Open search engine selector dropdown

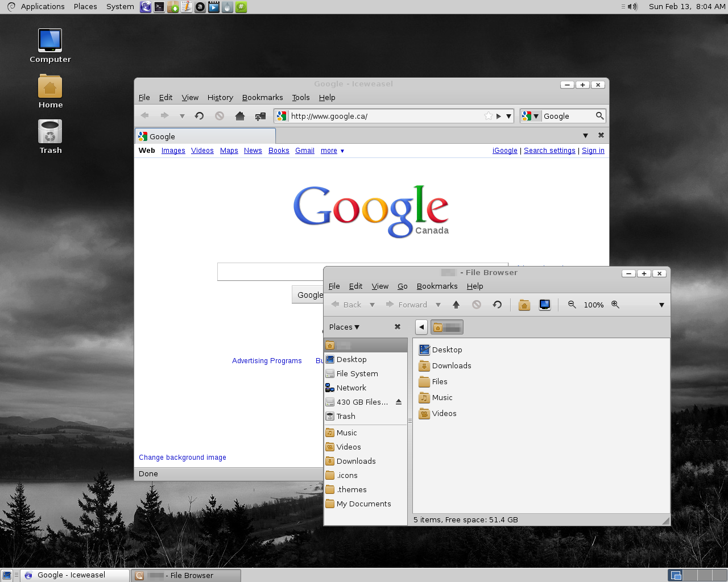[530, 116]
